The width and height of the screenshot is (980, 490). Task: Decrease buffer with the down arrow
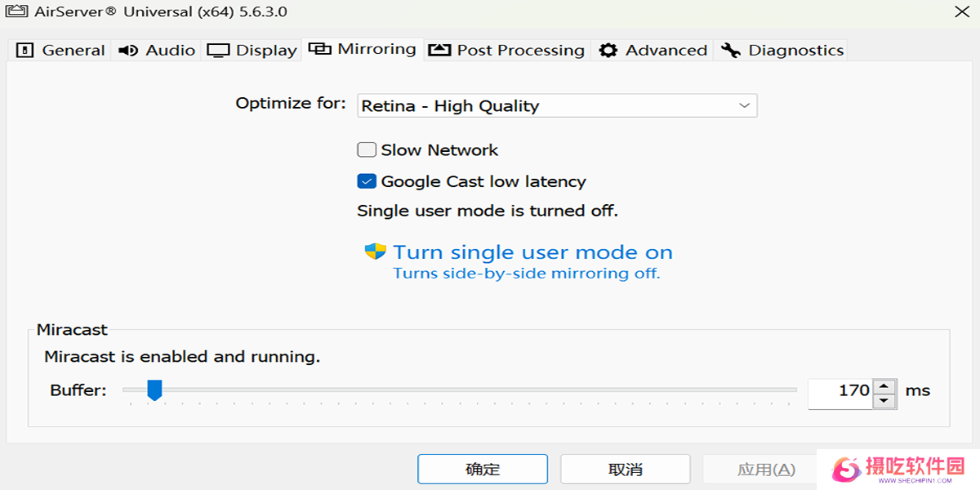pyautogui.click(x=884, y=401)
